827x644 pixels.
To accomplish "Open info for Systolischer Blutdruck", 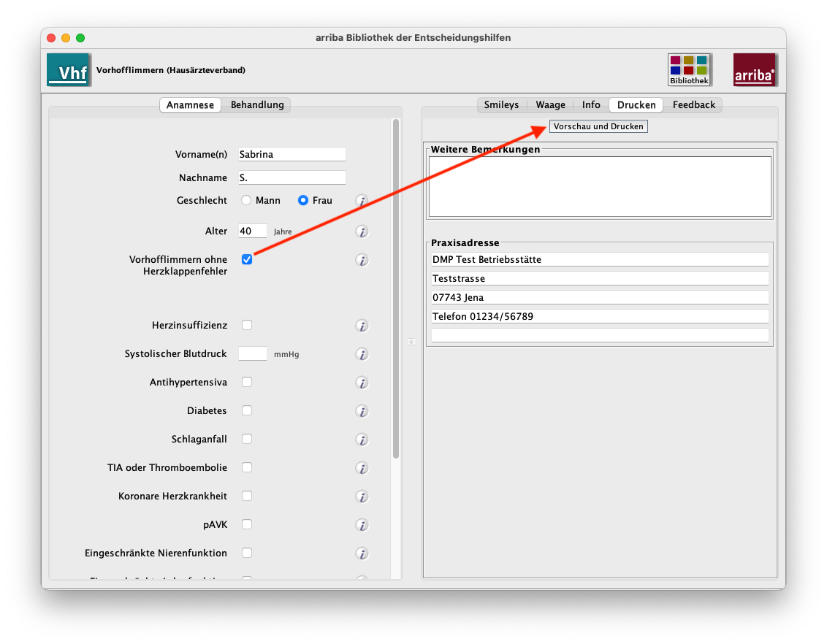I will 362,354.
